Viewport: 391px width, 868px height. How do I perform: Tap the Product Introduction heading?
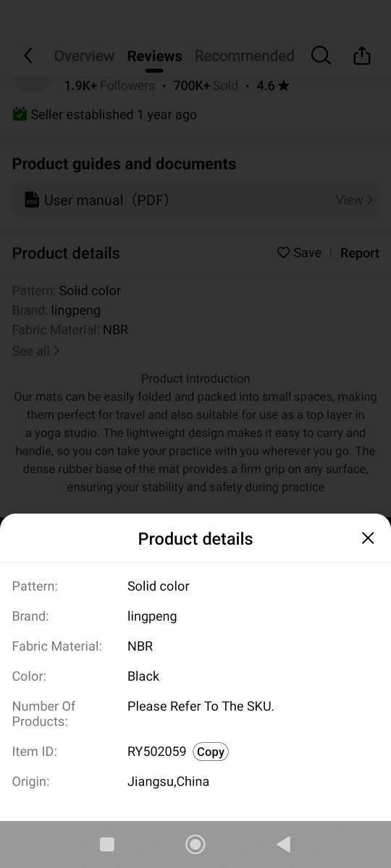[195, 378]
